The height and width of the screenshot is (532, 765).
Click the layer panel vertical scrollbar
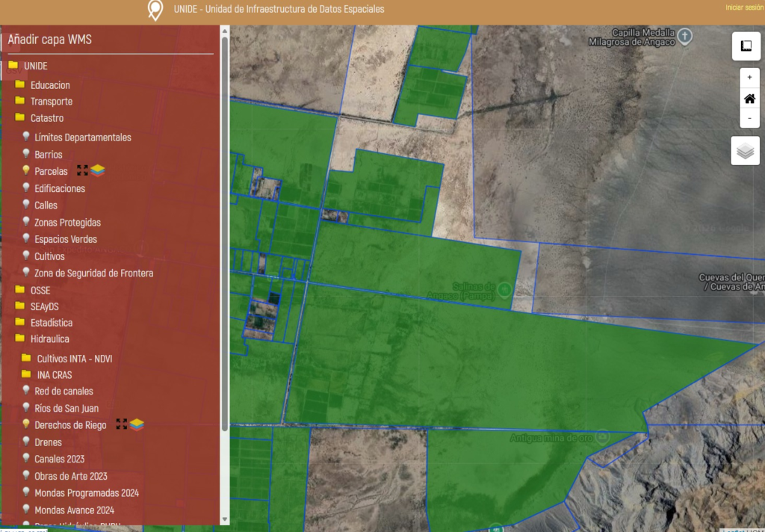[x=225, y=224]
